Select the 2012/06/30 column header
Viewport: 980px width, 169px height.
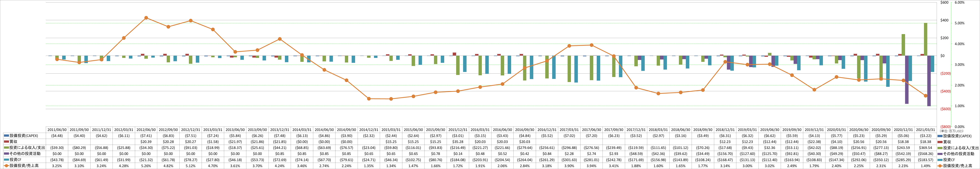pos(146,130)
